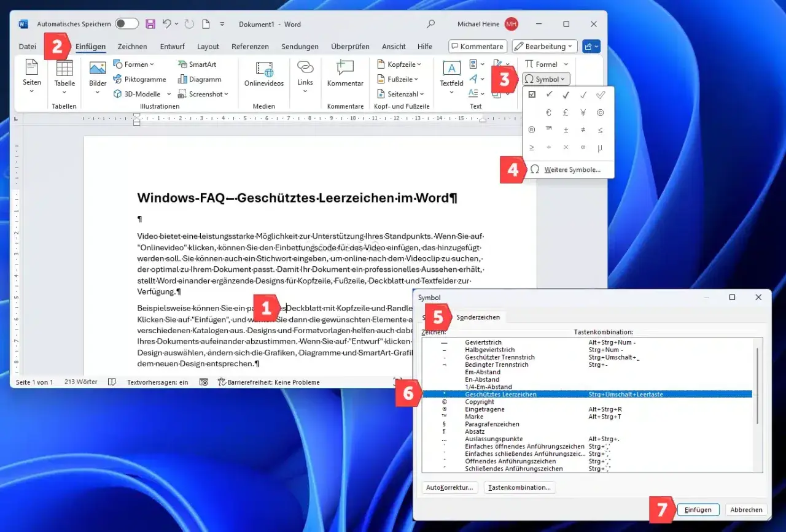Open the Datei tab
This screenshot has width=786, height=532.
click(28, 46)
